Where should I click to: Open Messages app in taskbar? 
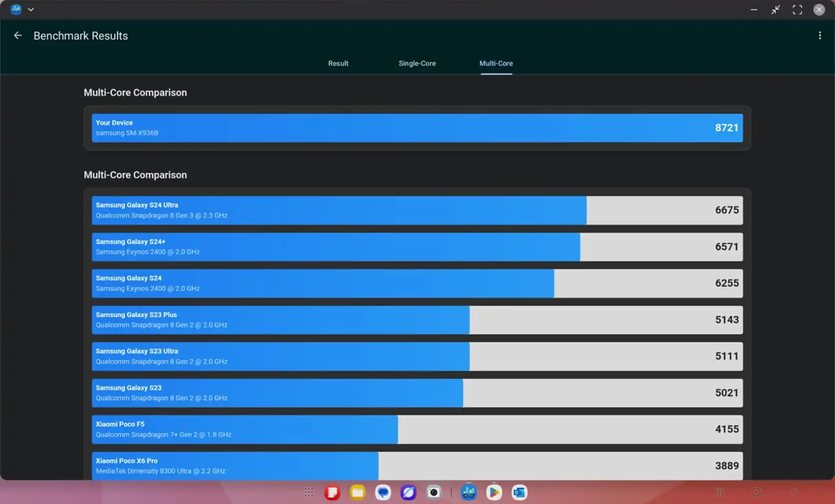(x=383, y=493)
